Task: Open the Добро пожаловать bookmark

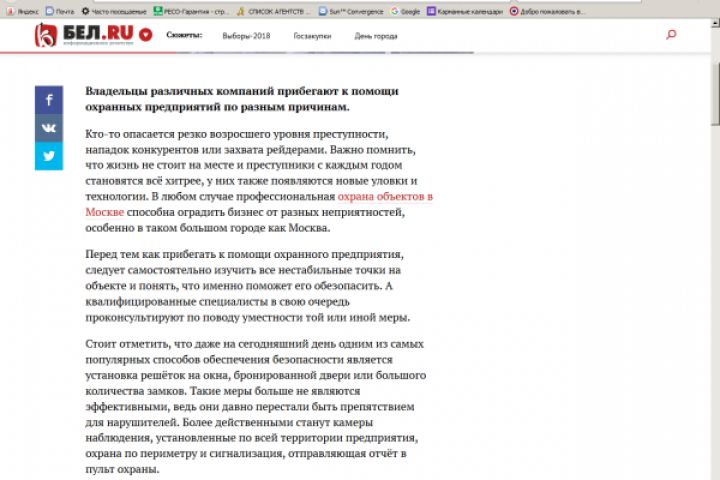Action: [547, 11]
